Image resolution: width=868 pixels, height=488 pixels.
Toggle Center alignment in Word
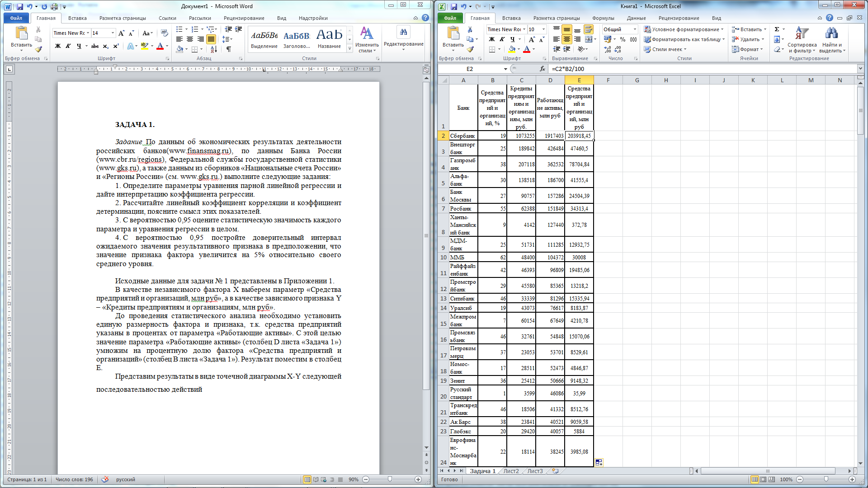coord(190,39)
